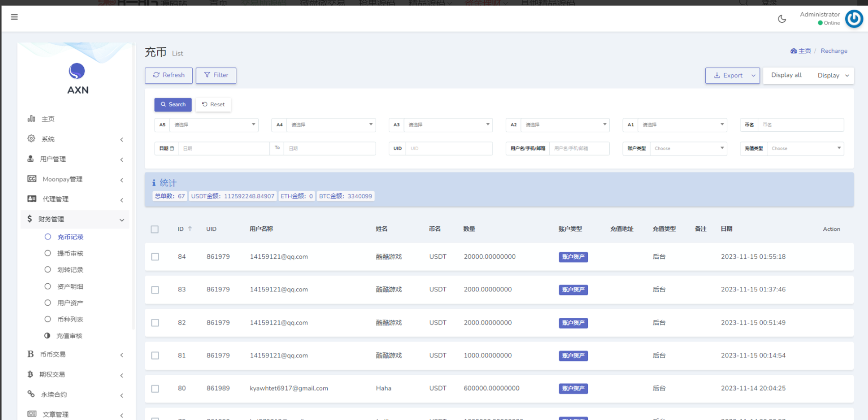
Task: Click the UID input field
Action: [x=449, y=148]
